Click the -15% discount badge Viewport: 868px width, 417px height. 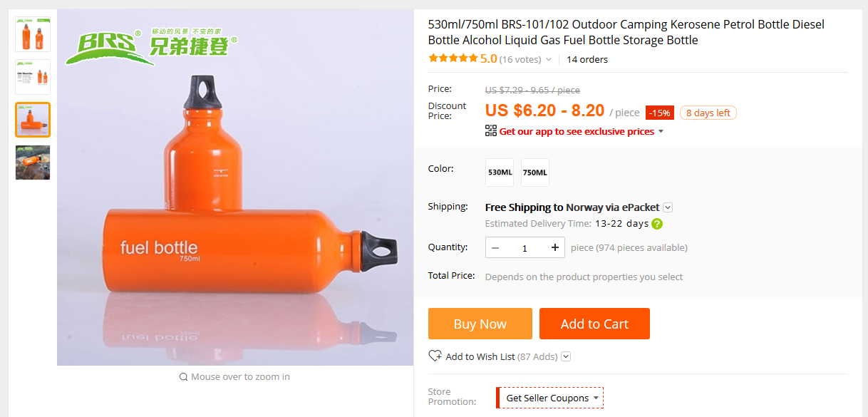tap(659, 112)
